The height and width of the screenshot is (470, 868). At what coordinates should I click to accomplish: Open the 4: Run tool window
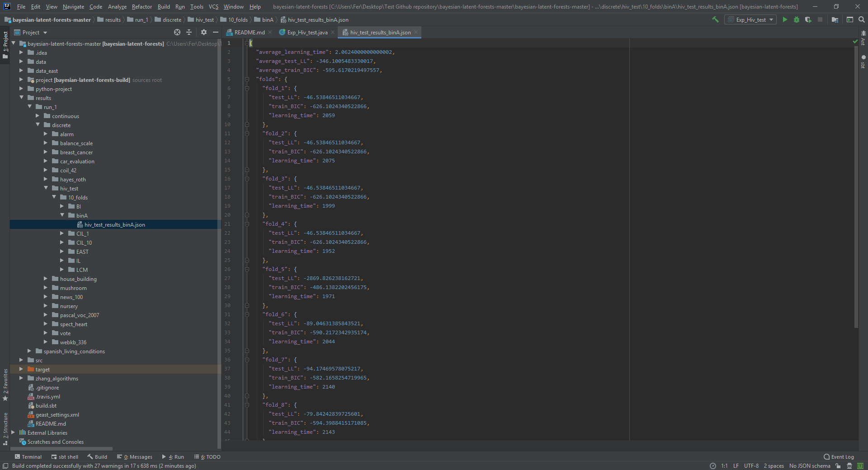coord(173,457)
